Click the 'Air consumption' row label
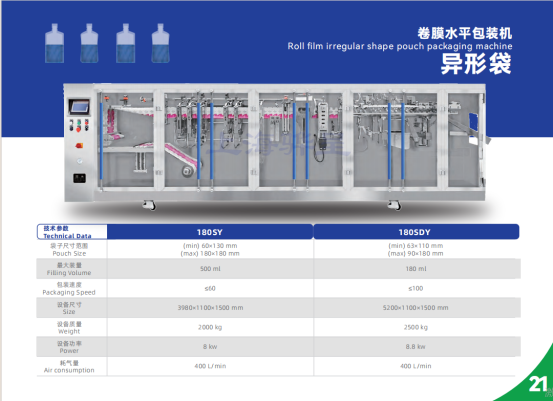 coord(69,370)
